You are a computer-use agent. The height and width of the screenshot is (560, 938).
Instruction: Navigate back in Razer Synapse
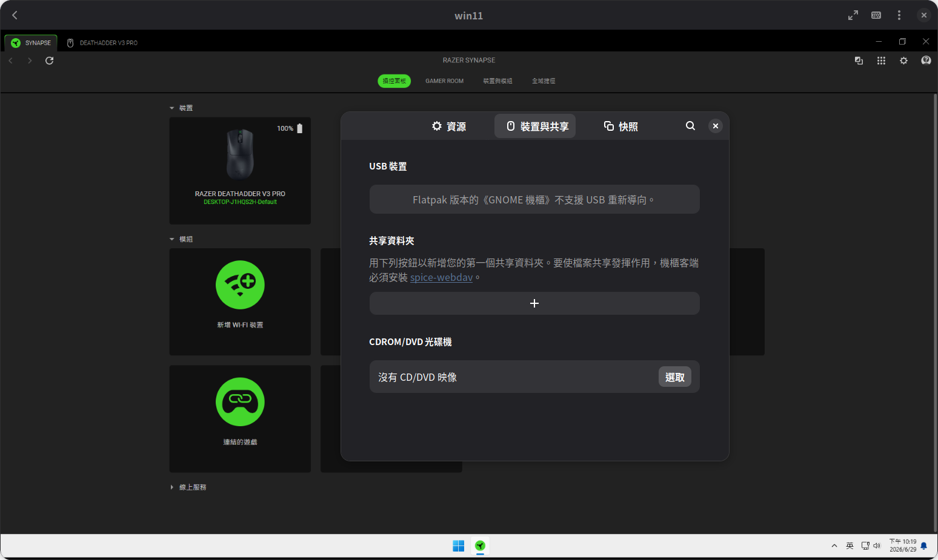pyautogui.click(x=10, y=61)
